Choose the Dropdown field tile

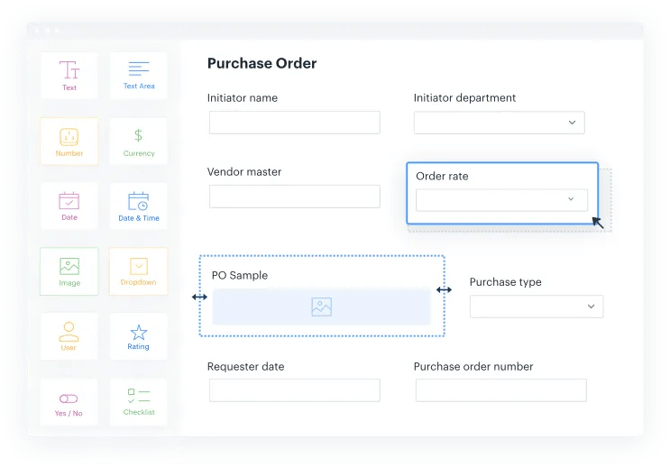click(138, 271)
